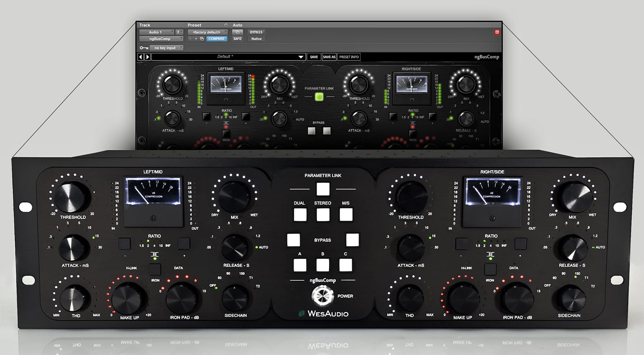
Task: Click the key input key icon
Action: point(144,48)
